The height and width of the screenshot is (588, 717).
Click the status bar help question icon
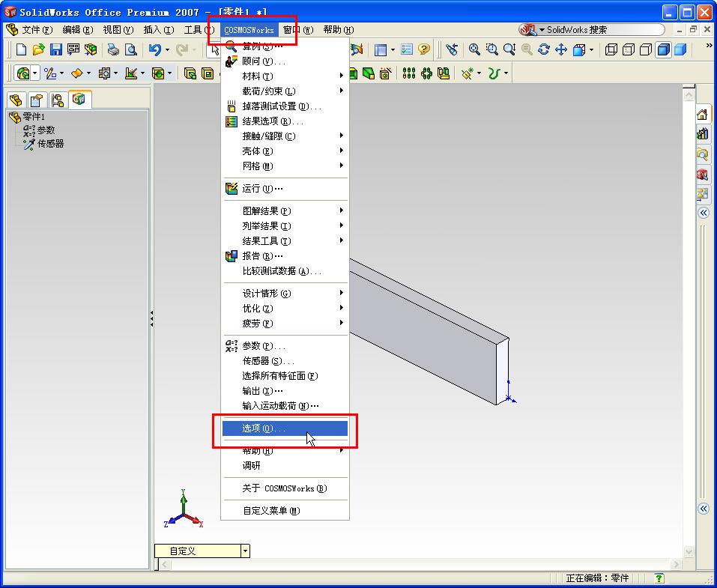click(659, 578)
